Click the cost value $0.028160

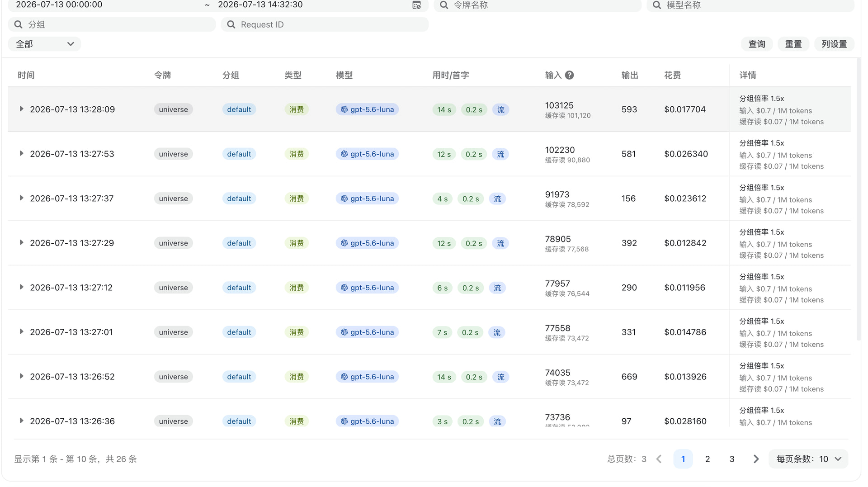pyautogui.click(x=685, y=421)
